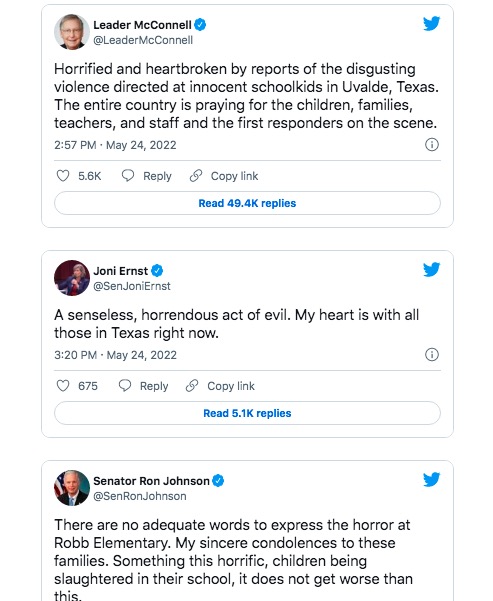
Task: Open the info icon on Joni Ernst's tweet
Action: [x=432, y=355]
